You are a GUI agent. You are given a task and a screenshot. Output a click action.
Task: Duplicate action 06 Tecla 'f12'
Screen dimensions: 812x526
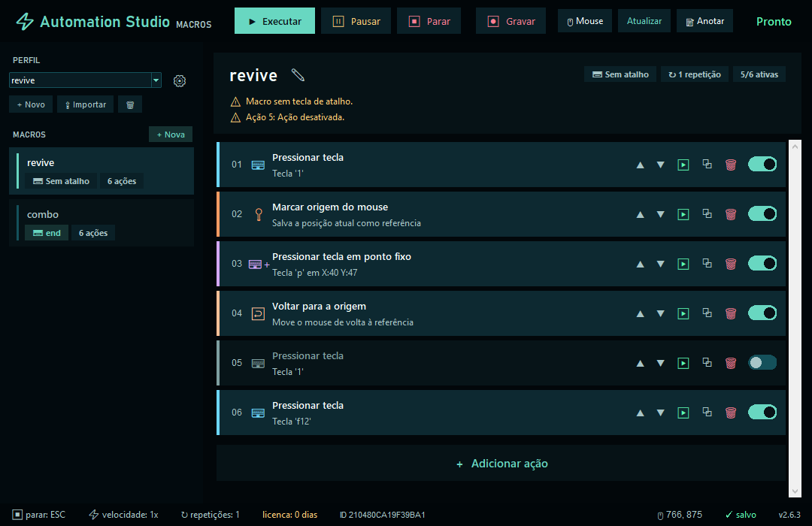(707, 413)
